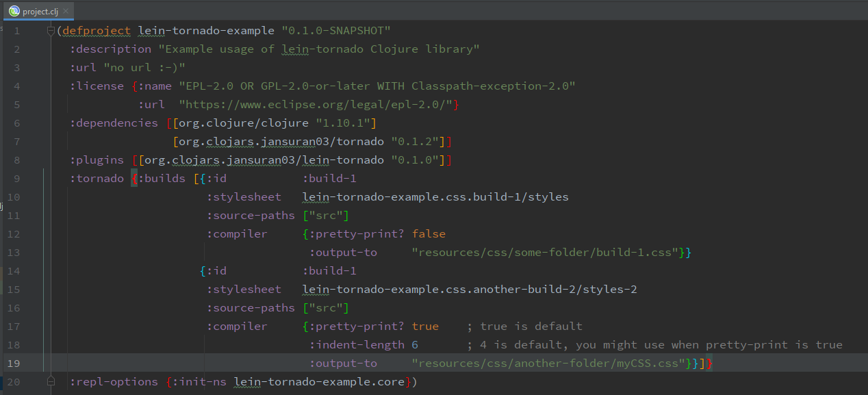The width and height of the screenshot is (868, 395).
Task: Close the project.clj editor tab
Action: [x=66, y=12]
